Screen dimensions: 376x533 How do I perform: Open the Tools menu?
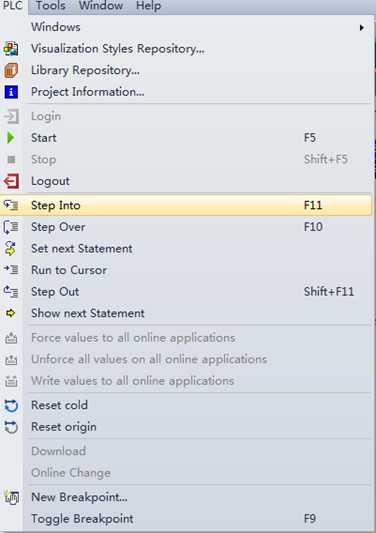(x=51, y=6)
